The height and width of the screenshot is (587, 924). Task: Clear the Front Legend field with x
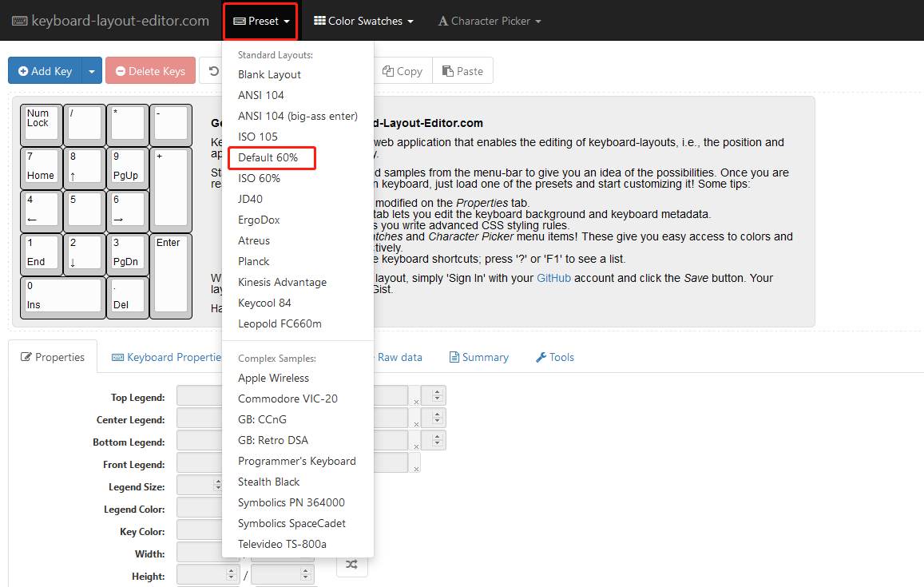(416, 469)
